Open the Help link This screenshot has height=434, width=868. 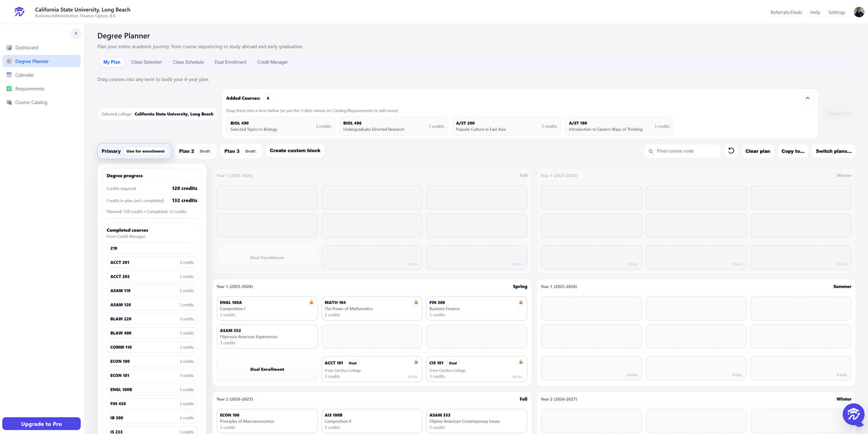point(815,12)
